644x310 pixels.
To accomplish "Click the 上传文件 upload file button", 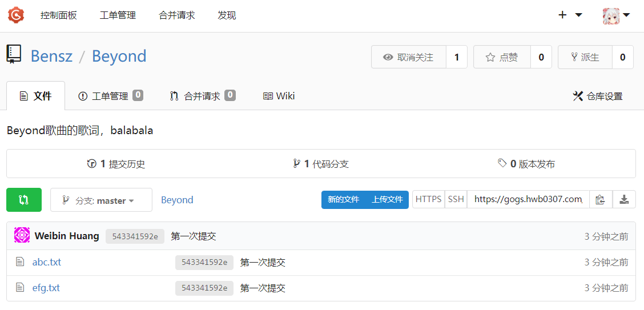I will pyautogui.click(x=387, y=200).
